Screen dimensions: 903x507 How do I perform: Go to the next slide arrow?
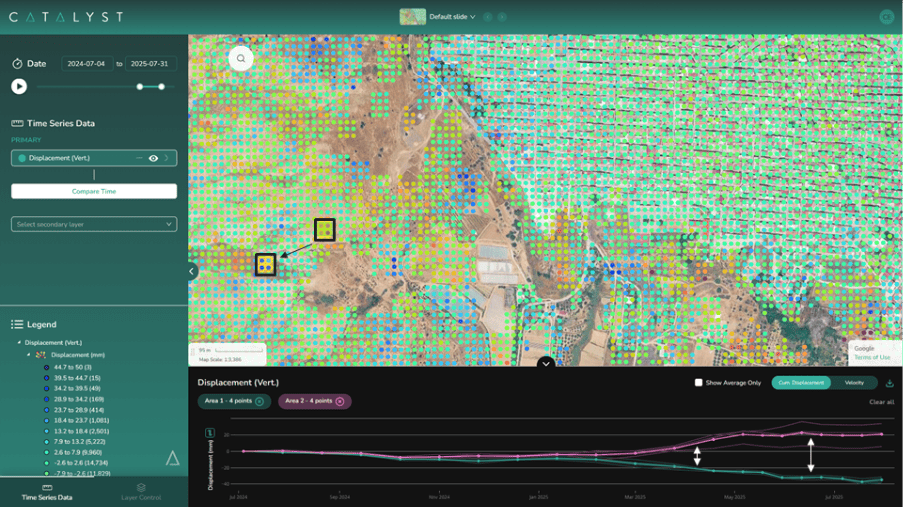(x=502, y=17)
